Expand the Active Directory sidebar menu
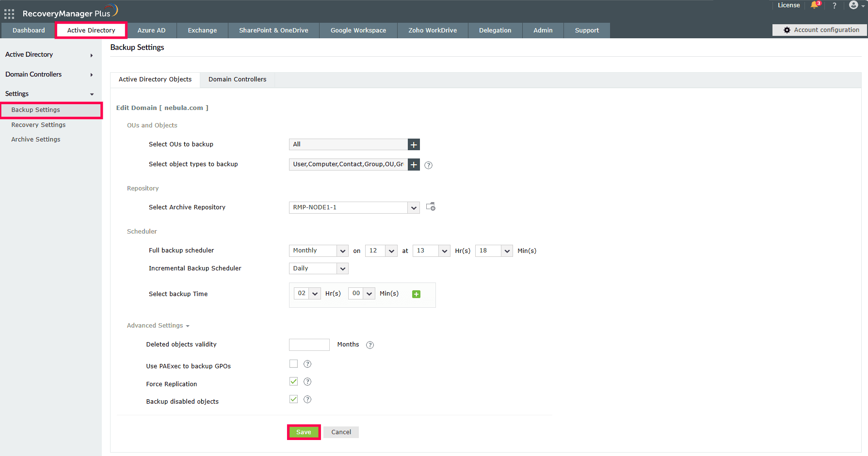868x456 pixels. tap(50, 55)
